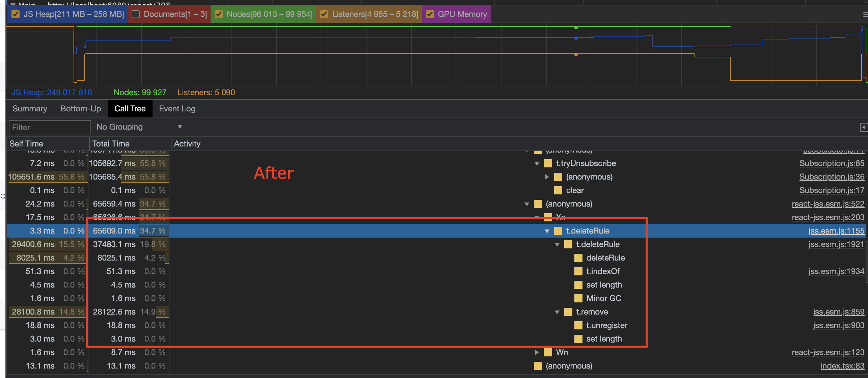Image resolution: width=868 pixels, height=378 pixels.
Task: Click the function icon next to Wn
Action: pyautogui.click(x=548, y=352)
